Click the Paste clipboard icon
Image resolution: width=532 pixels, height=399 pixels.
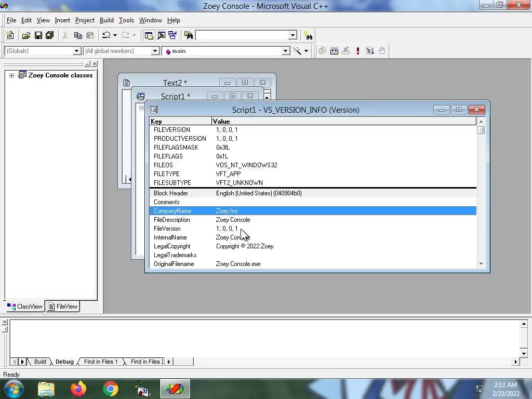[90, 35]
